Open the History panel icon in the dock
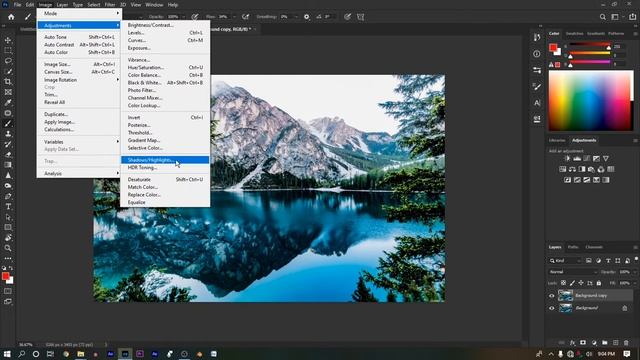The width and height of the screenshot is (640, 360). [537, 37]
